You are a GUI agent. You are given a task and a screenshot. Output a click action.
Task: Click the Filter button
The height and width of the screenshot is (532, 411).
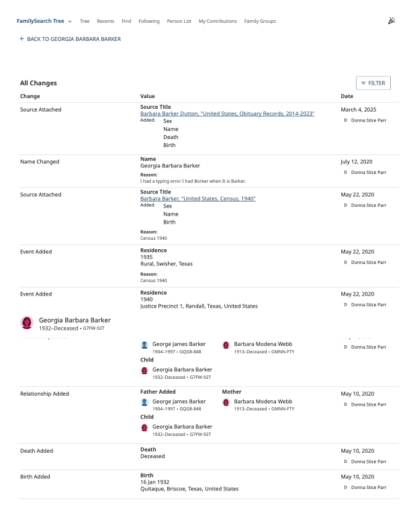[373, 83]
